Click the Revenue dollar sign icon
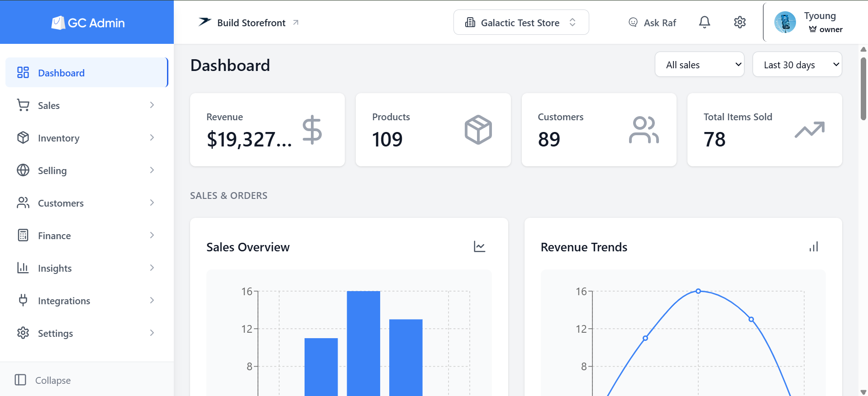The height and width of the screenshot is (396, 868). click(x=312, y=130)
